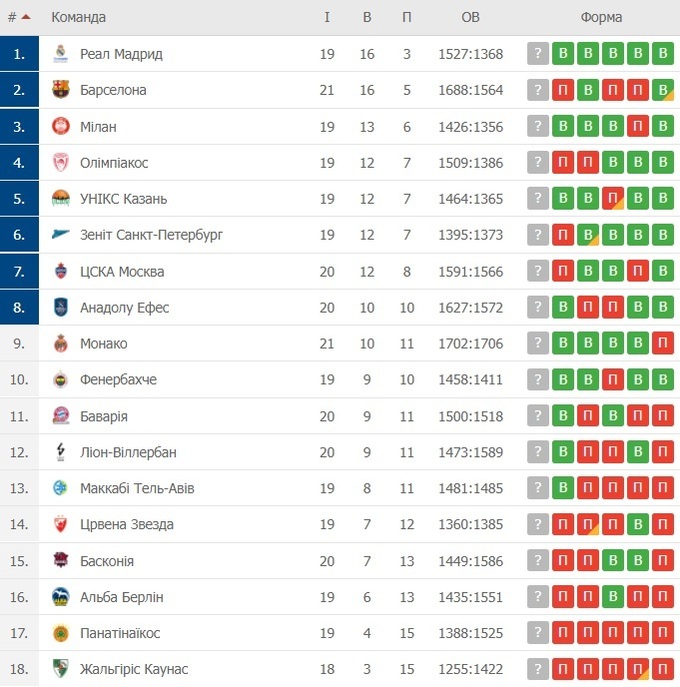Open the Маккабі Тель-Авів team link

137,488
